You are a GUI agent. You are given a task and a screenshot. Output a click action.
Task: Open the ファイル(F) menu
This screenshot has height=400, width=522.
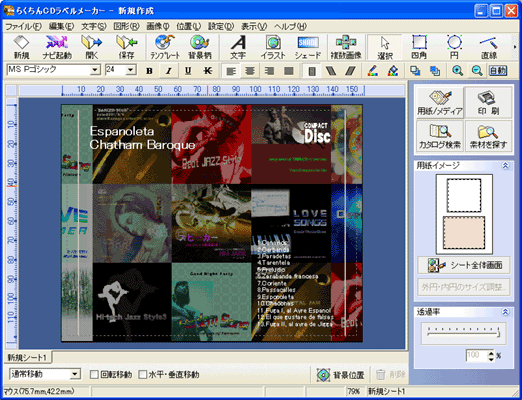point(23,26)
